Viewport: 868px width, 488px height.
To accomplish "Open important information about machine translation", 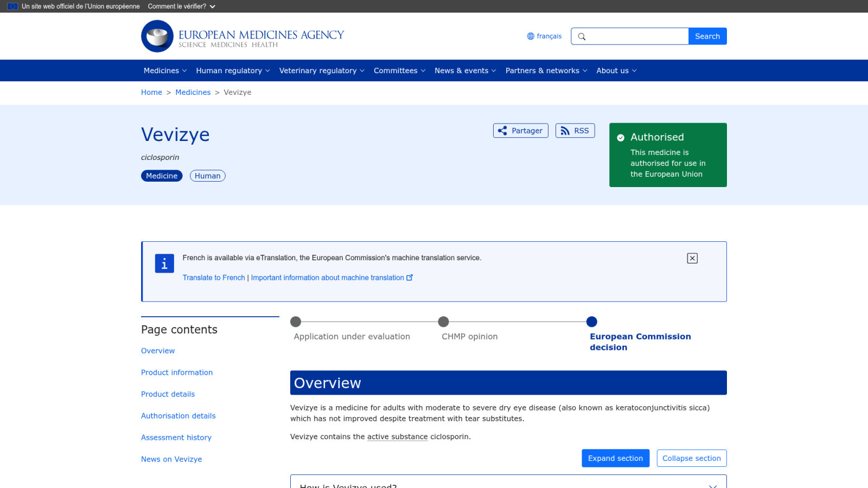I will (x=331, y=278).
